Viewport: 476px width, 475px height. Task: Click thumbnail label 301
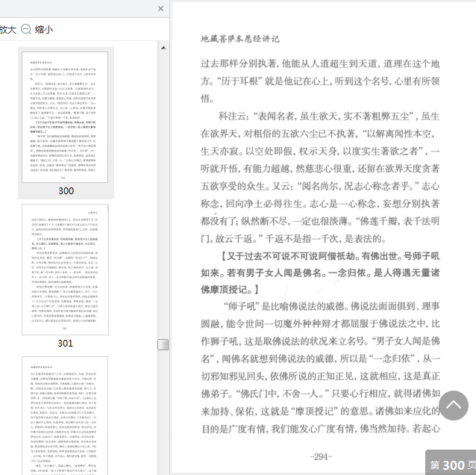(65, 344)
